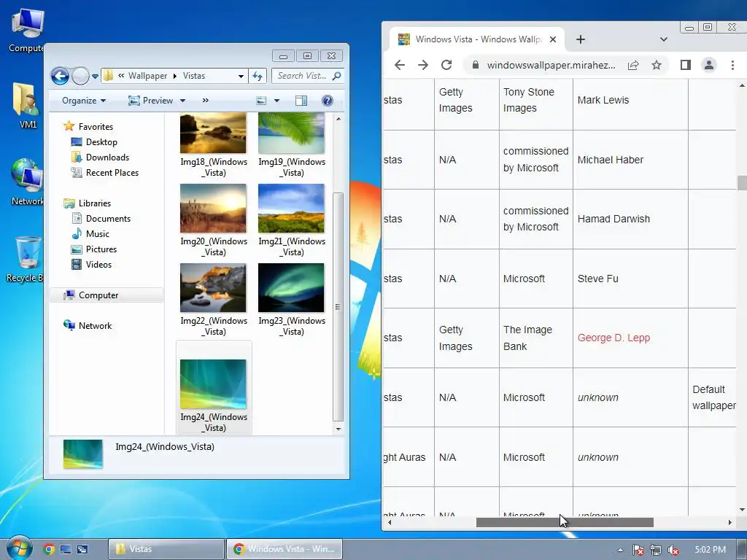
Task: Open the views options dropdown arrow
Action: tap(276, 101)
